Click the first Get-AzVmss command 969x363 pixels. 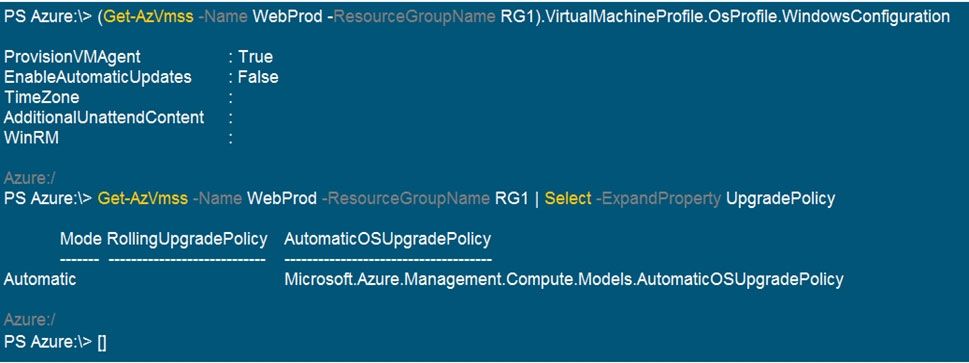[x=145, y=17]
